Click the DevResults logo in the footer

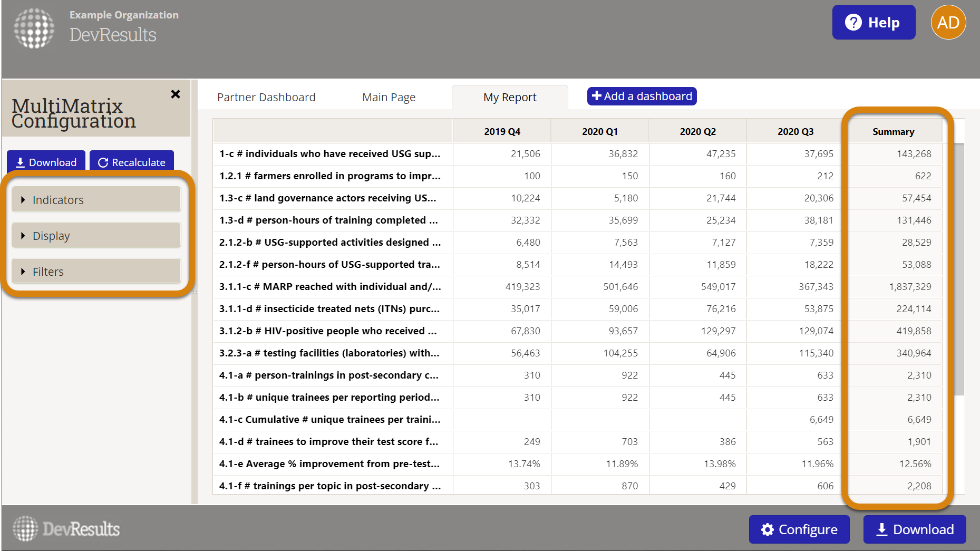pos(66,528)
